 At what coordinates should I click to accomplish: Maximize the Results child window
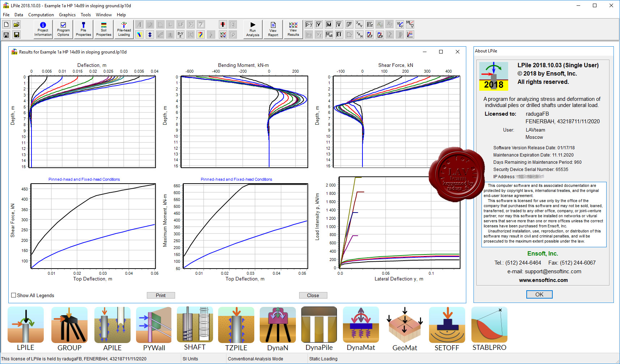click(x=441, y=52)
